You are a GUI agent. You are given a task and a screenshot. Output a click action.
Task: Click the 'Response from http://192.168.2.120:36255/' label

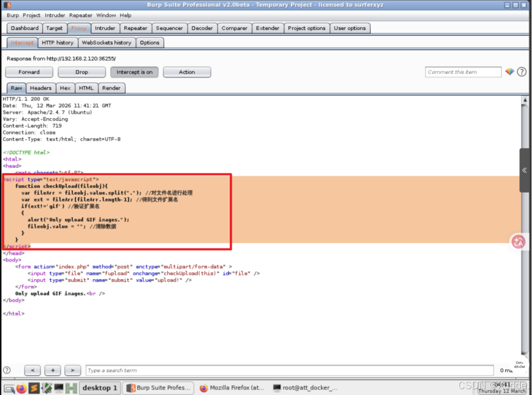(x=62, y=59)
